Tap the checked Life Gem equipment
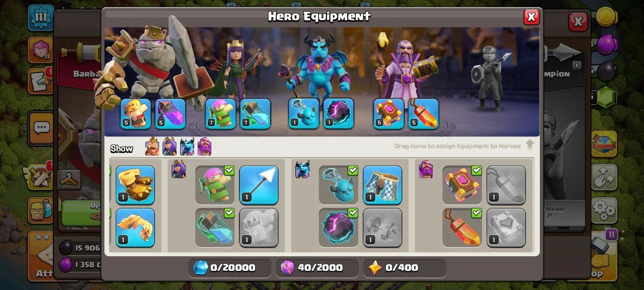 click(x=462, y=228)
